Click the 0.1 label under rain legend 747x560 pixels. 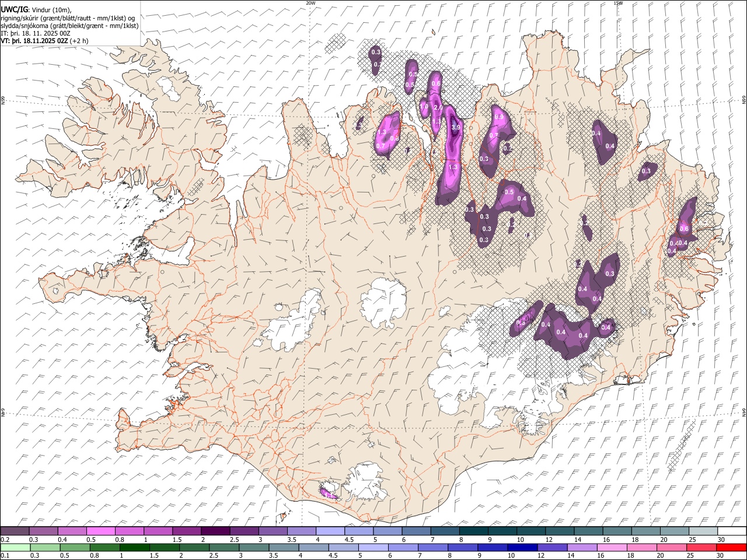(4, 556)
